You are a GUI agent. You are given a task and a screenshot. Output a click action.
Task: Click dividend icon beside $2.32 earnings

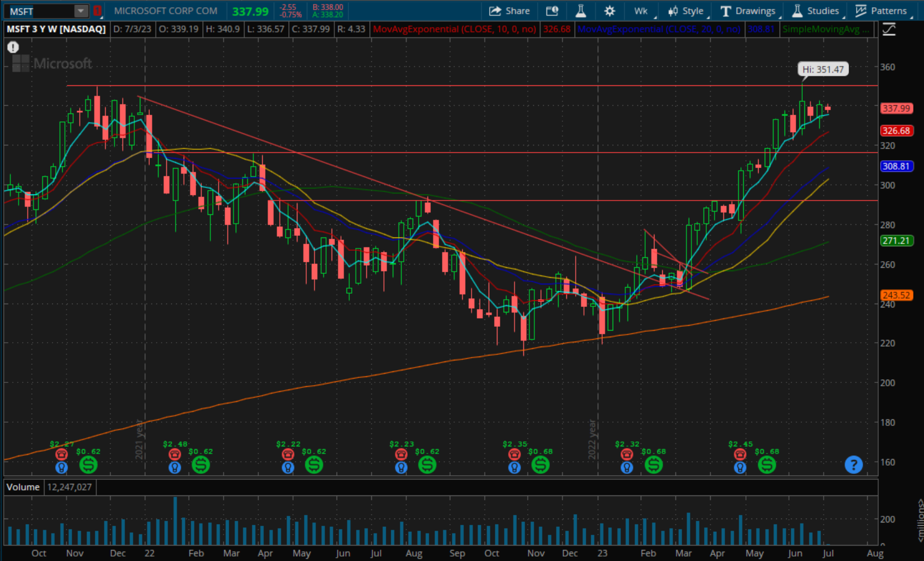653,465
